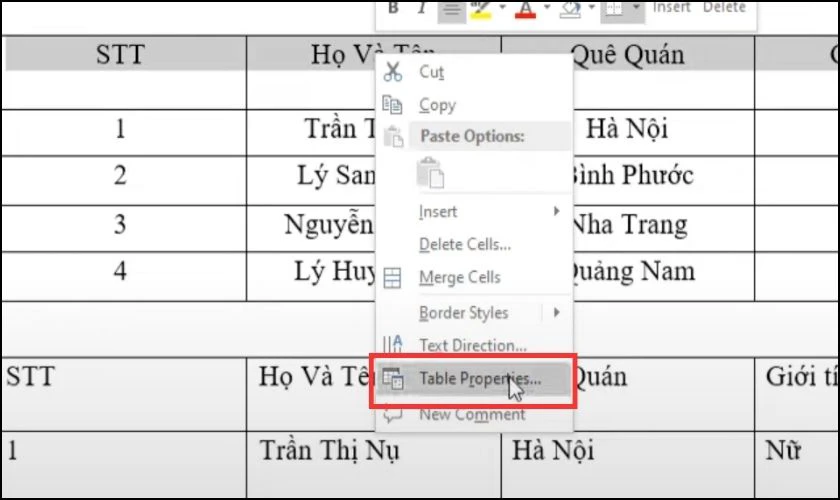The image size is (840, 500).
Task: Click the shading paint bucket icon
Action: pos(570,9)
